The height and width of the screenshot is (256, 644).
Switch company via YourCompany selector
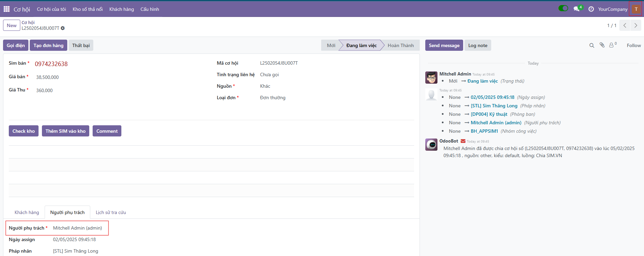[x=612, y=9]
